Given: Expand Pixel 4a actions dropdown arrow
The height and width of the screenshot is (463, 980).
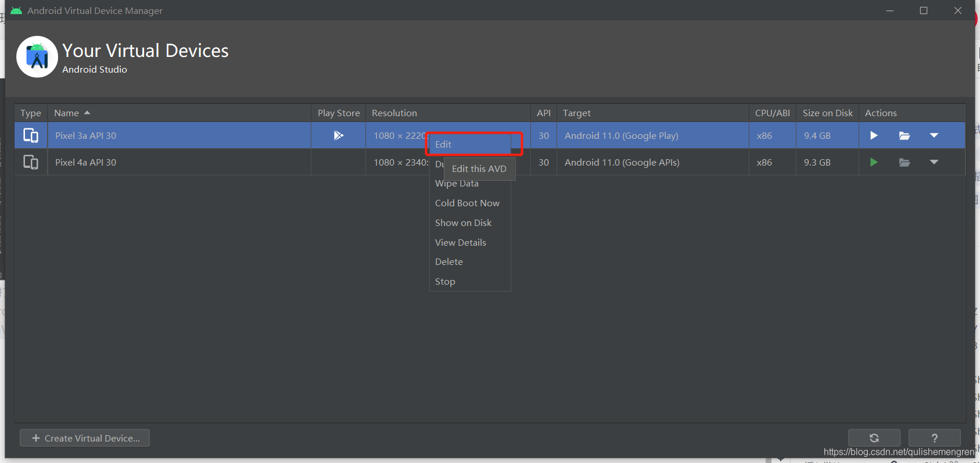Looking at the screenshot, I should [934, 162].
